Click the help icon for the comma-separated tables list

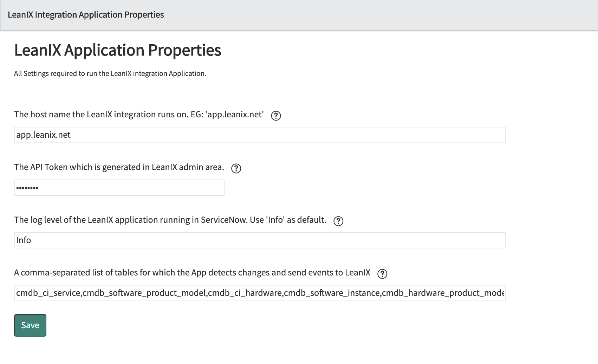click(x=382, y=274)
